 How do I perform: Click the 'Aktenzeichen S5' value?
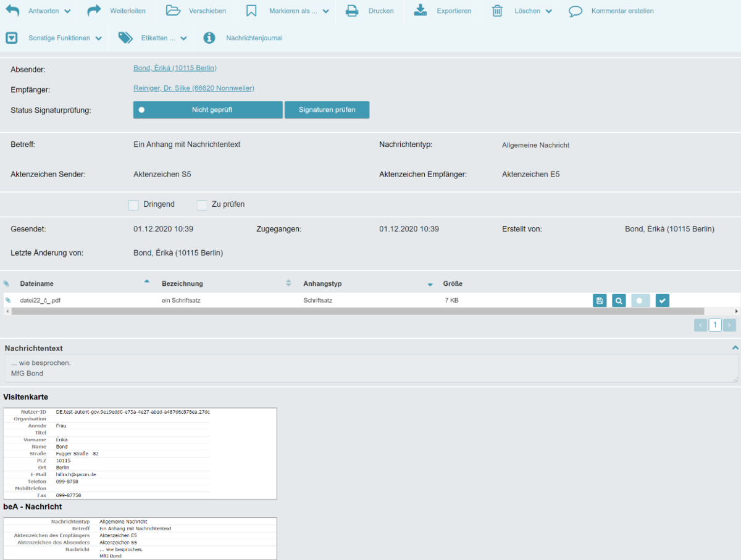click(162, 175)
